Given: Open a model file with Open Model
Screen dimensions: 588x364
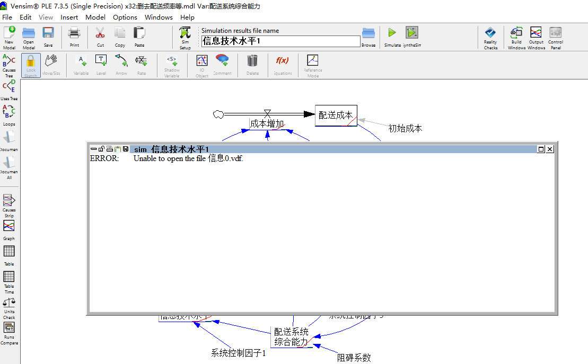Looking at the screenshot, I should (x=29, y=37).
